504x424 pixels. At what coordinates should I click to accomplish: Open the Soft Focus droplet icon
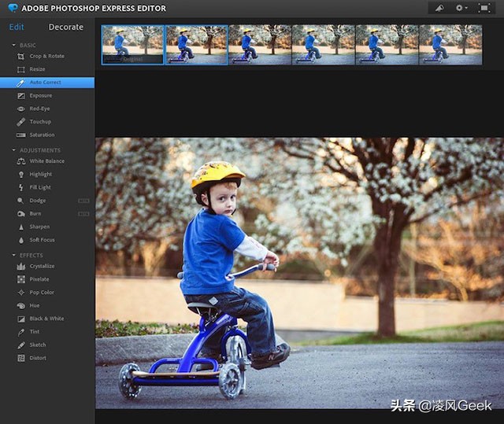(21, 240)
